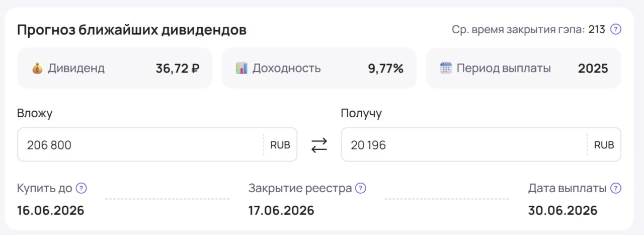Click the question mark beside Дата выплаты
This screenshot has width=644, height=235.
(615, 188)
